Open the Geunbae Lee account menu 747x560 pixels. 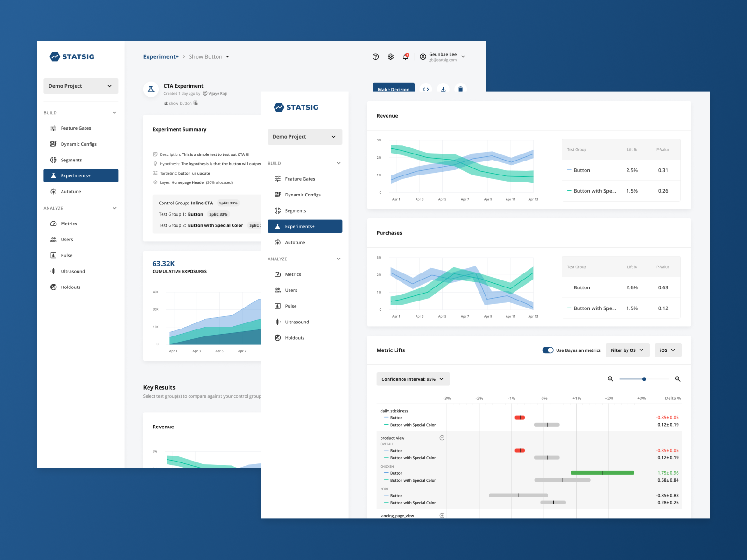pyautogui.click(x=442, y=56)
